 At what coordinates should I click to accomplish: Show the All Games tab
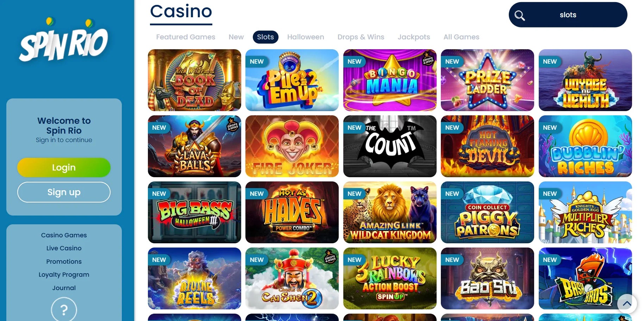coord(461,37)
